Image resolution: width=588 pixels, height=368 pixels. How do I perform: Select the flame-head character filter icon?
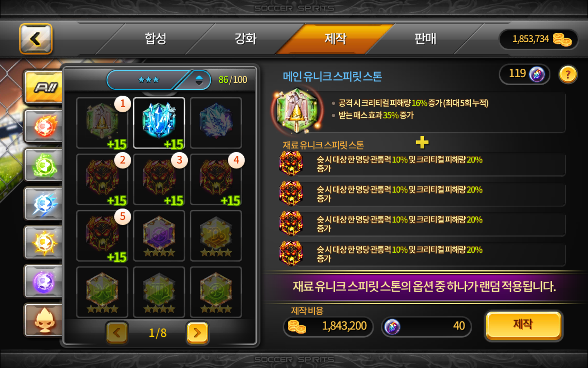coord(44,320)
